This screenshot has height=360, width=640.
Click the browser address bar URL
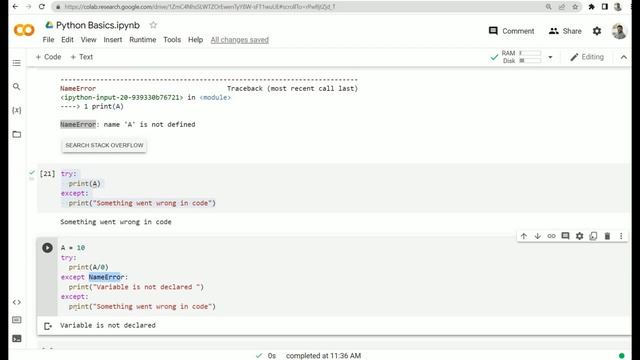pos(200,7)
